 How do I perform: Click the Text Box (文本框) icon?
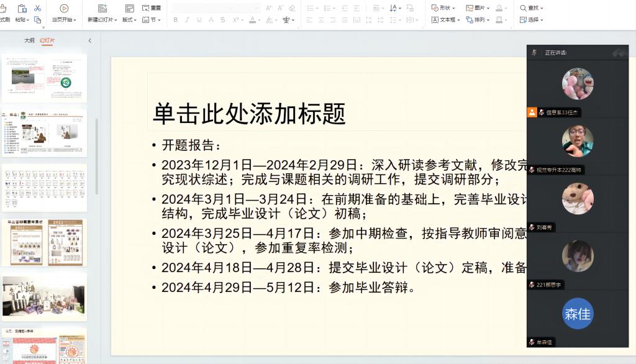pyautogui.click(x=435, y=20)
